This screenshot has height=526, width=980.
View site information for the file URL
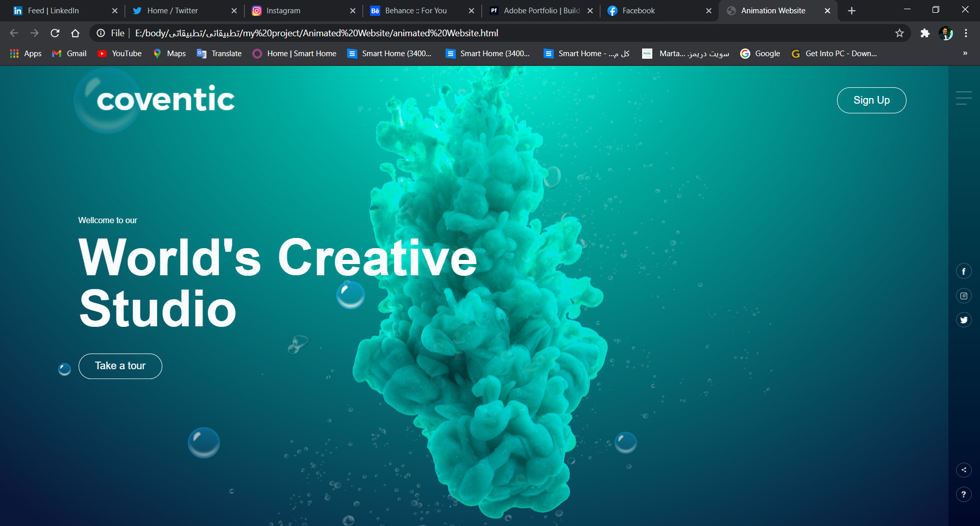101,33
